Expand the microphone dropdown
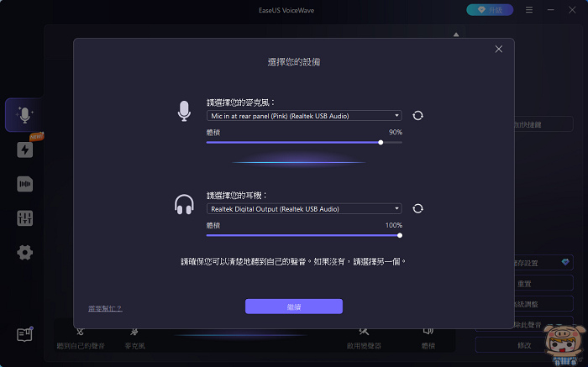The height and width of the screenshot is (367, 588). click(x=304, y=116)
